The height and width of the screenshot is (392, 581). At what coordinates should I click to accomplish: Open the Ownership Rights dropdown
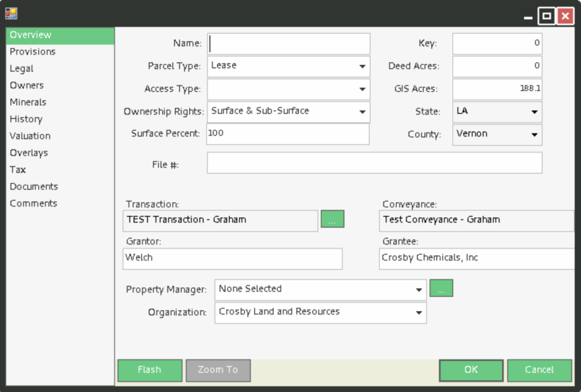coord(362,112)
